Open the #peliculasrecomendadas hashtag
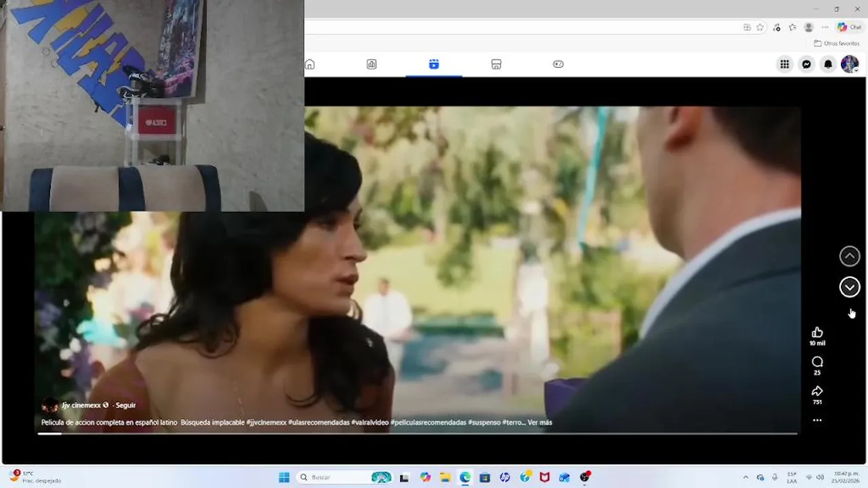Image resolution: width=868 pixels, height=488 pixels. tap(428, 422)
